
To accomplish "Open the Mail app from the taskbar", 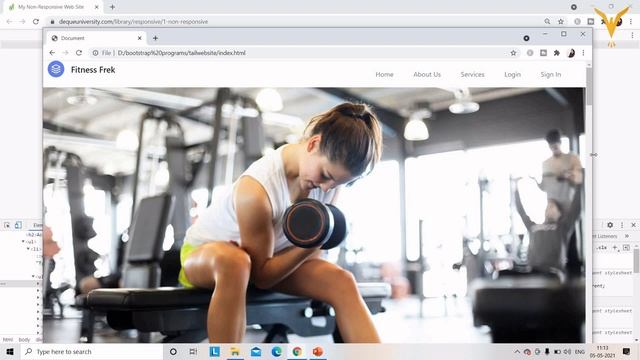I will point(256,351).
